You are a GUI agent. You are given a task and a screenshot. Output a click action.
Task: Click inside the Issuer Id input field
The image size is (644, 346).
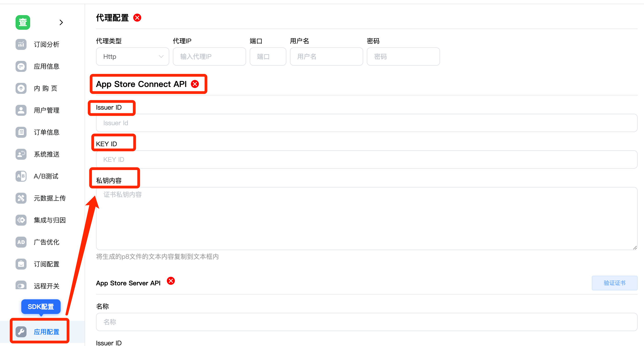pos(250,123)
